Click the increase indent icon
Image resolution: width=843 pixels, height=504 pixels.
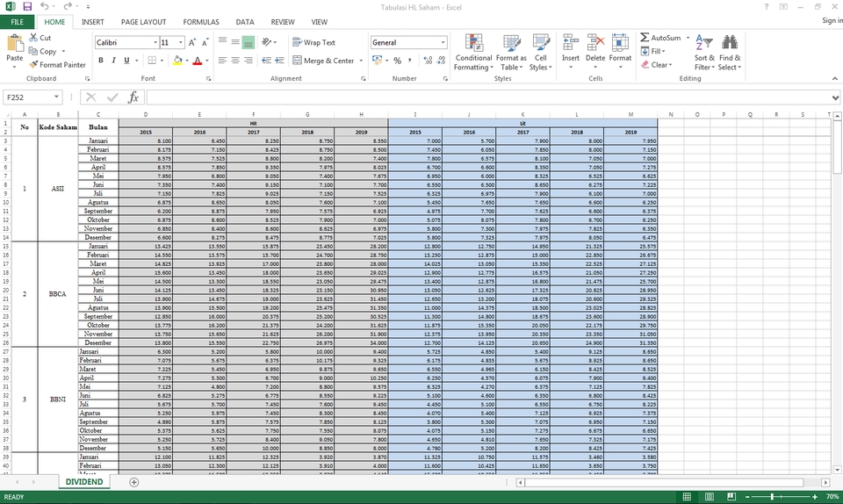click(279, 61)
